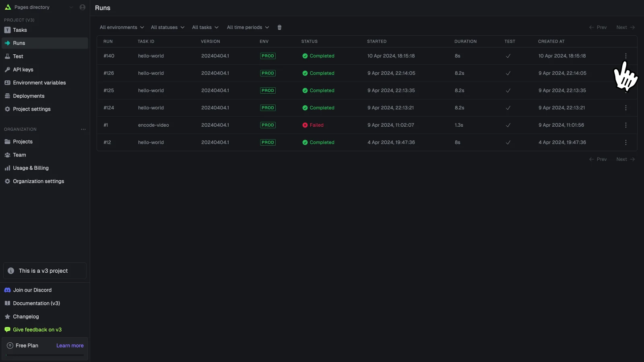The height and width of the screenshot is (362, 644).
Task: Open the three-dot menu for run #124
Action: (x=625, y=108)
